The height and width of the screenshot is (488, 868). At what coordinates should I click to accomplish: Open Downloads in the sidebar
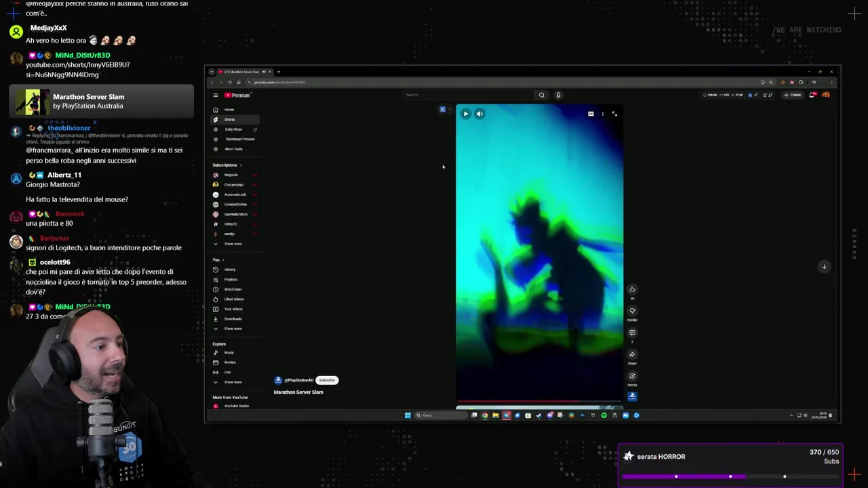(234, 319)
